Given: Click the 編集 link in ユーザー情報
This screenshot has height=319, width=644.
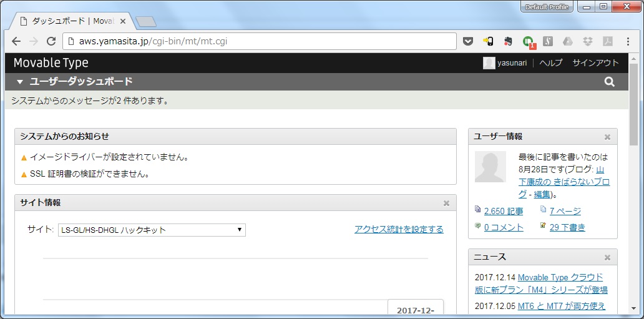Looking at the screenshot, I should [x=542, y=194].
